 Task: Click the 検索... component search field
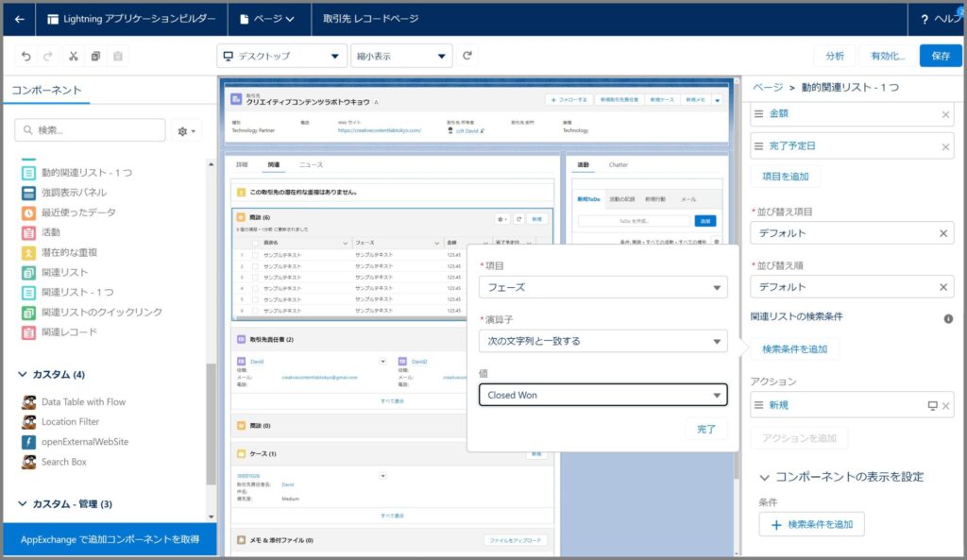pyautogui.click(x=91, y=130)
